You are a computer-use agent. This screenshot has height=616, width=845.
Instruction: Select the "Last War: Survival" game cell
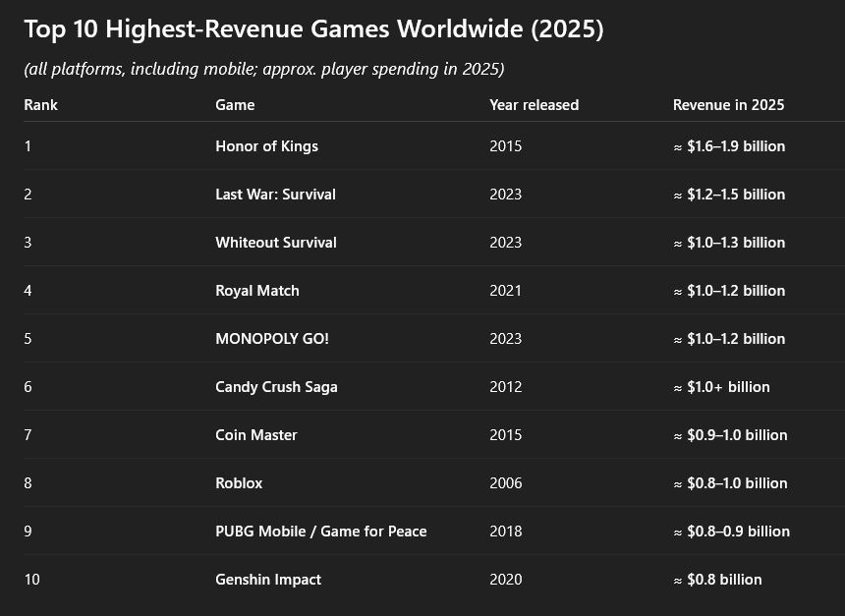coord(275,195)
